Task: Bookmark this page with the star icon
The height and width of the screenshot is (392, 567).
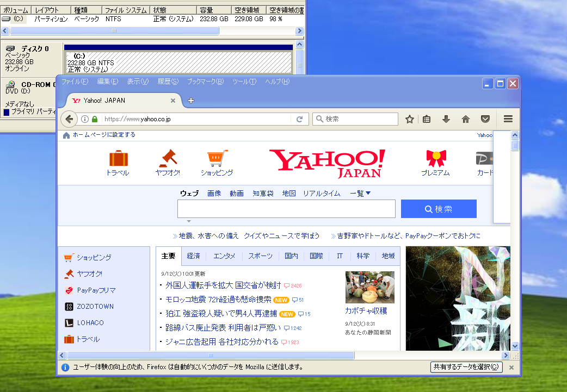Action: 409,119
